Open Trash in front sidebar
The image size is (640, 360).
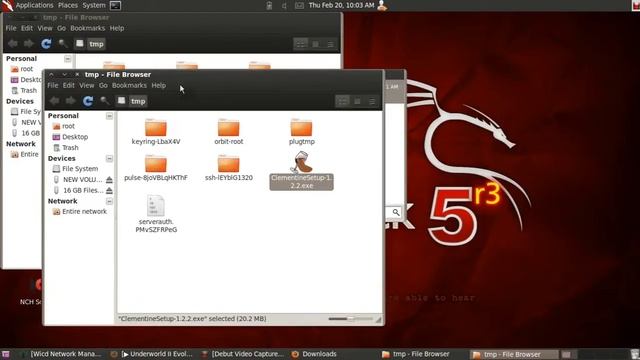66,147
